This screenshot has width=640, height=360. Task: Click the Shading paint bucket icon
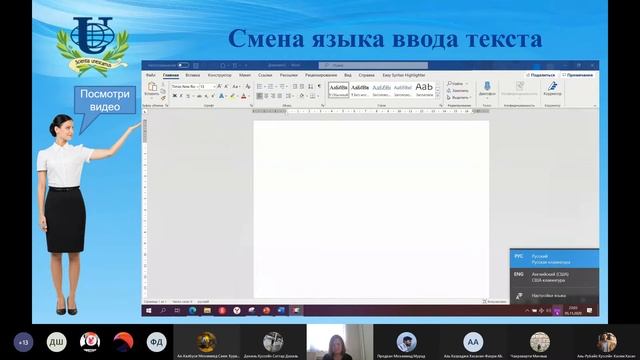pos(302,96)
